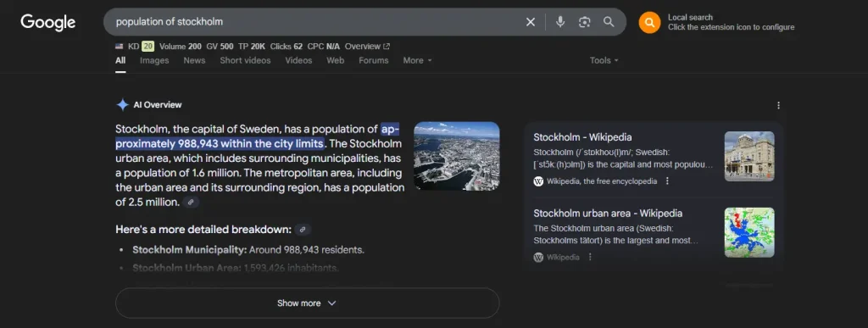
Task: Open the Tools dropdown
Action: pos(604,60)
